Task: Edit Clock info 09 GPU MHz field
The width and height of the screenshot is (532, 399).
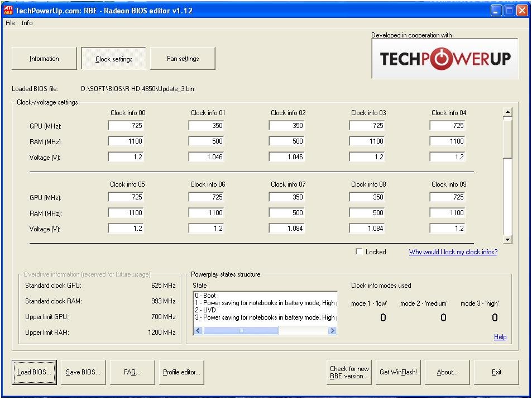Action: pyautogui.click(x=448, y=197)
